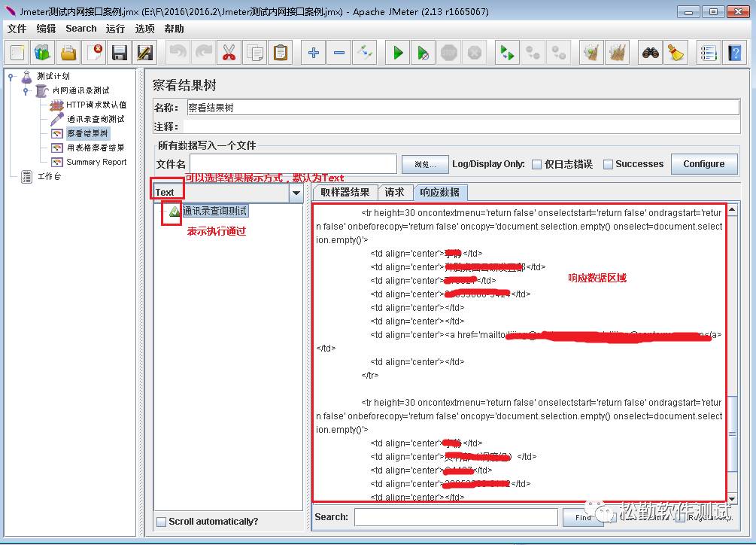The width and height of the screenshot is (756, 545).
Task: Toggle Scroll automatically checkbox
Action: (x=162, y=522)
